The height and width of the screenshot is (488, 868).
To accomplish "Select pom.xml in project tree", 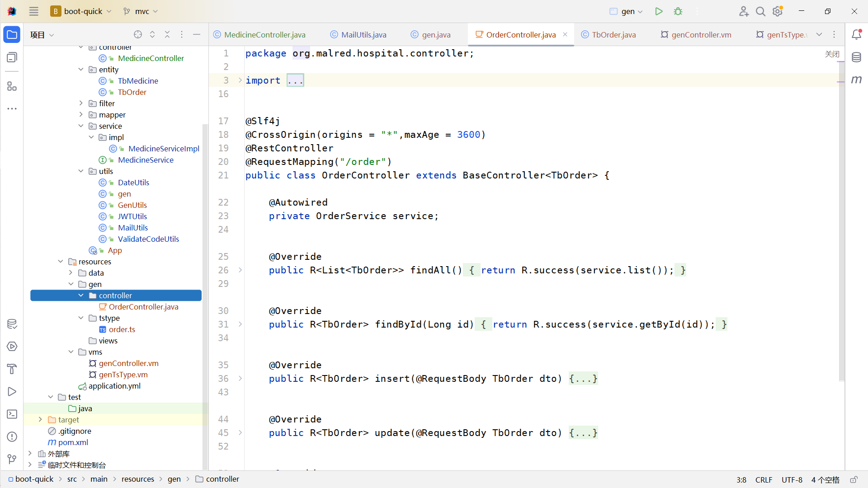I will click(x=73, y=442).
